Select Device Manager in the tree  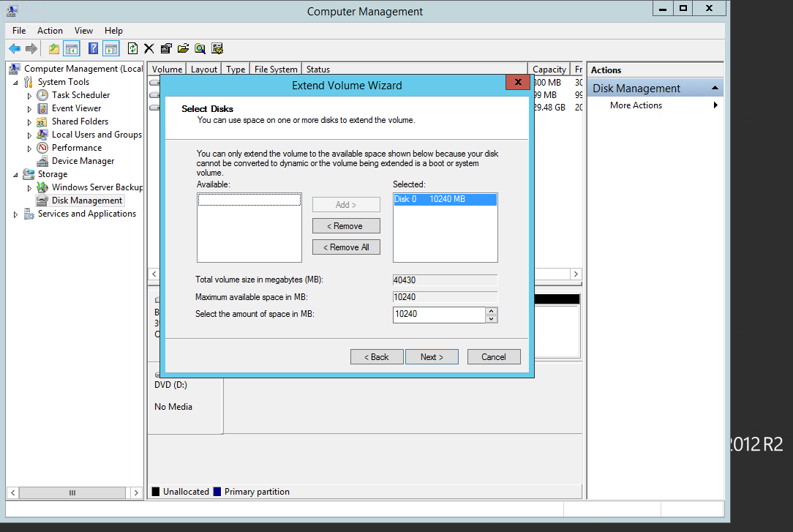point(83,161)
